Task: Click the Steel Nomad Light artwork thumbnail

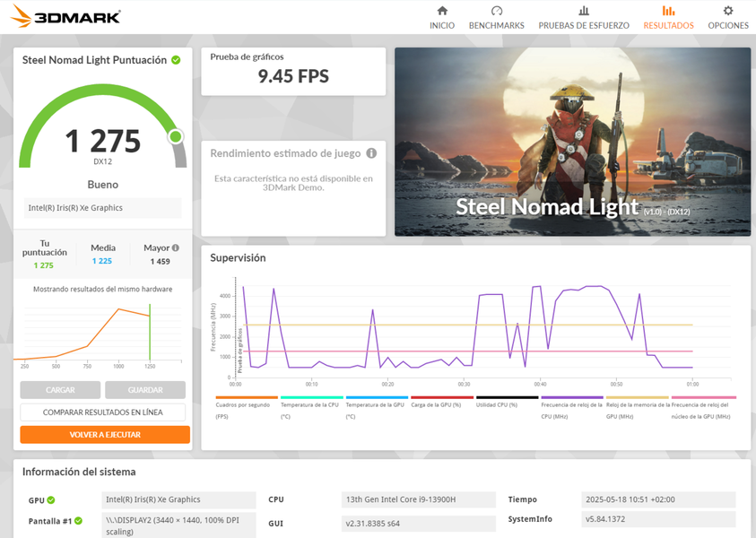Action: click(572, 142)
